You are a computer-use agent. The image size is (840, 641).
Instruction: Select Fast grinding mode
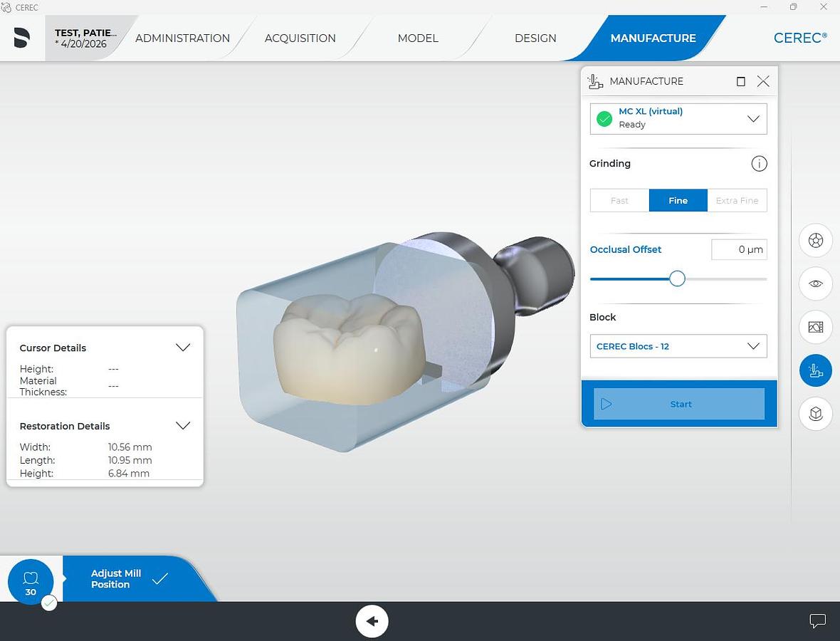click(619, 200)
